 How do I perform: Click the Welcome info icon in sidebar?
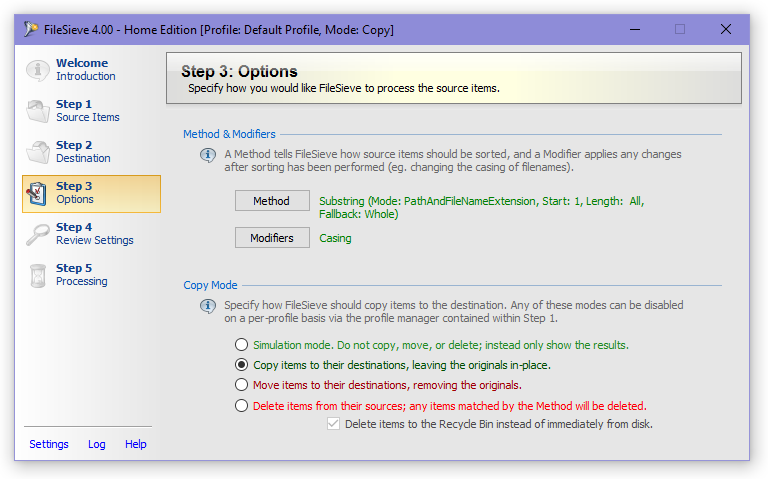pyautogui.click(x=38, y=70)
